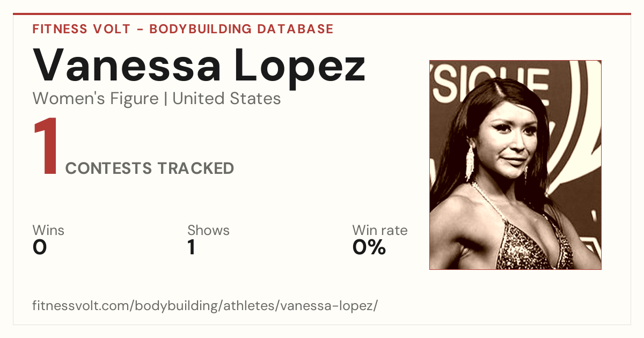
Task: Select the Shows value 1
Action: tap(191, 247)
